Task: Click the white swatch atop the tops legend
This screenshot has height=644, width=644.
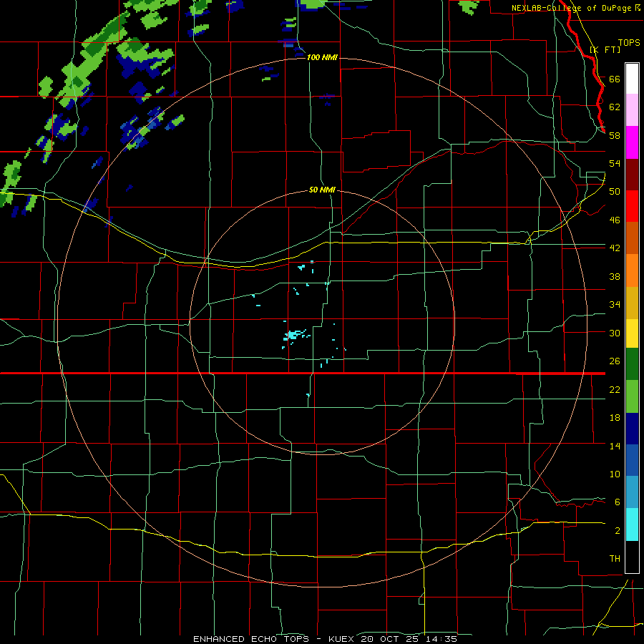Action: (632, 79)
